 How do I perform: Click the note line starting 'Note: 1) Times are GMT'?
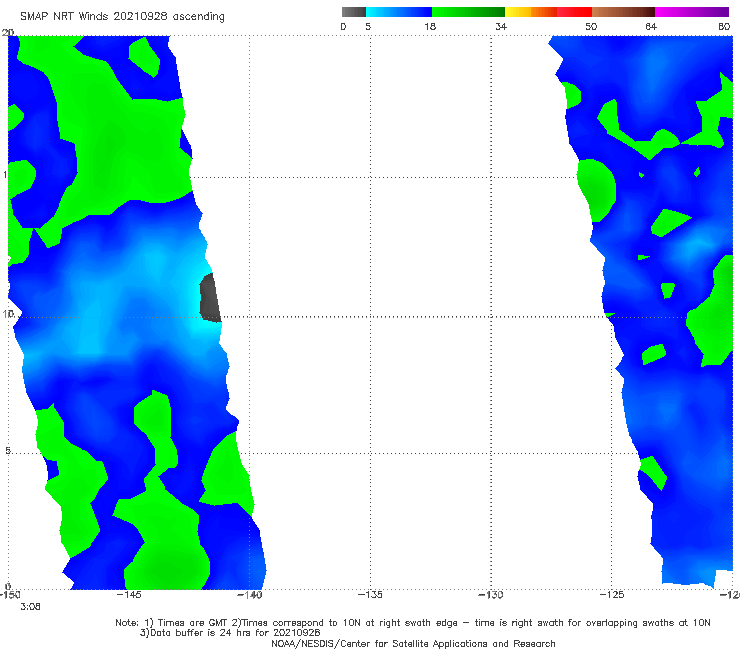point(413,623)
